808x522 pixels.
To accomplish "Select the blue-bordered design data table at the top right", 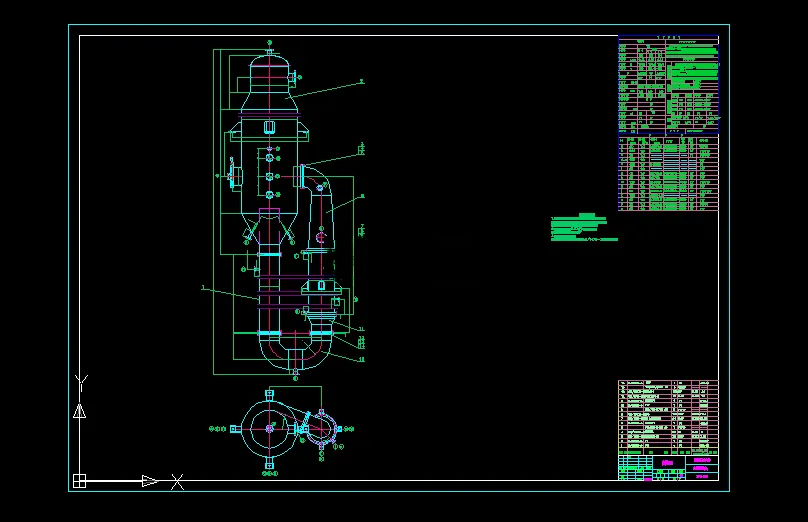I will pos(668,85).
